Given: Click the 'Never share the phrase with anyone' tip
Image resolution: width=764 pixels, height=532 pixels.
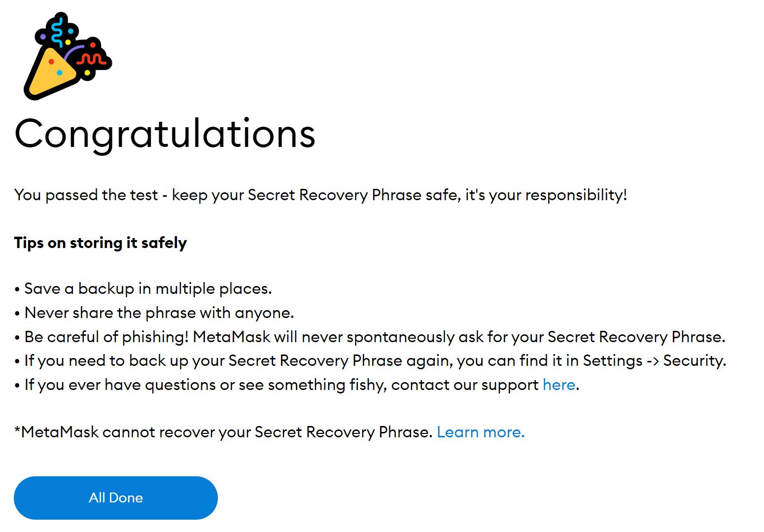Looking at the screenshot, I should point(154,313).
